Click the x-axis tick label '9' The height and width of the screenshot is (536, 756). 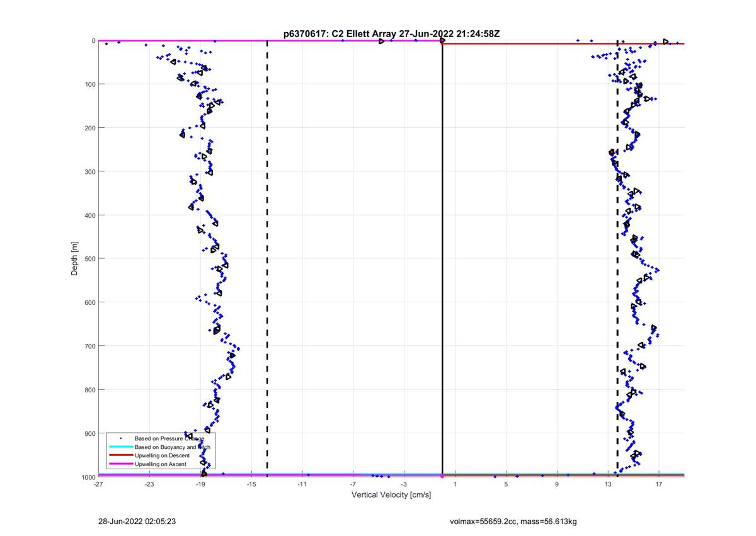pos(557,485)
